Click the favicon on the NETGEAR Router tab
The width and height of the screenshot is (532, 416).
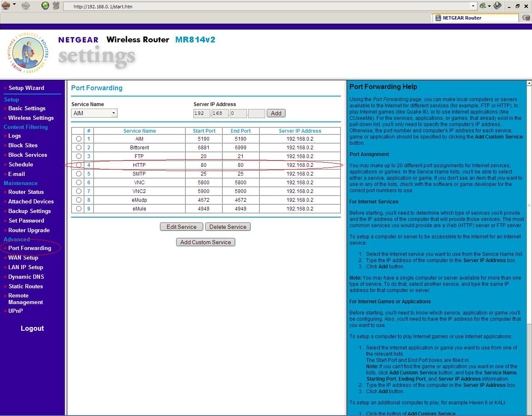point(438,18)
